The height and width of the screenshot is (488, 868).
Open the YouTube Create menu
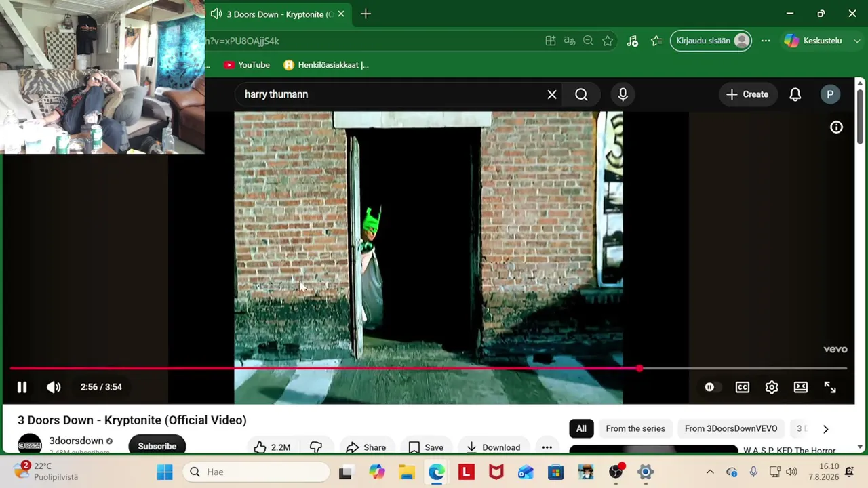[x=747, y=94]
